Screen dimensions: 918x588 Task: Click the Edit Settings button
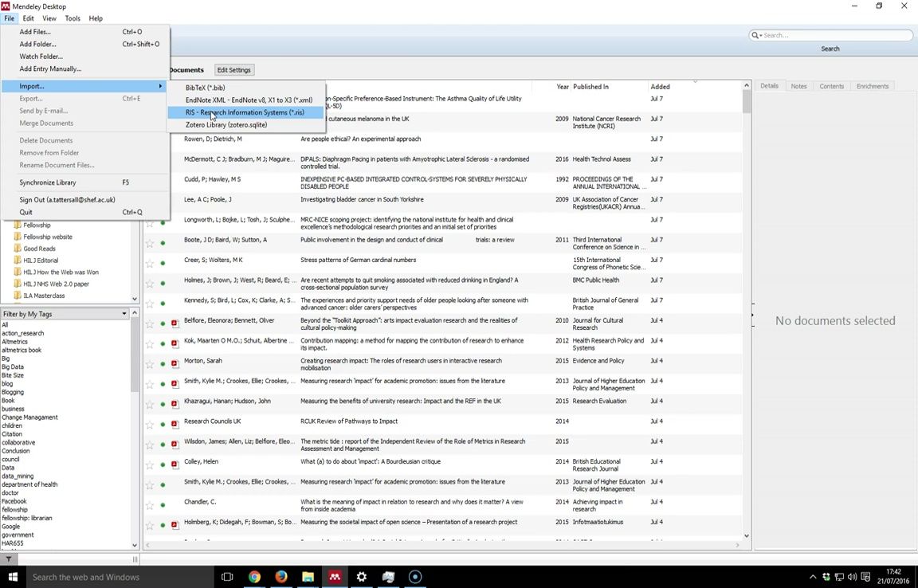click(x=234, y=69)
